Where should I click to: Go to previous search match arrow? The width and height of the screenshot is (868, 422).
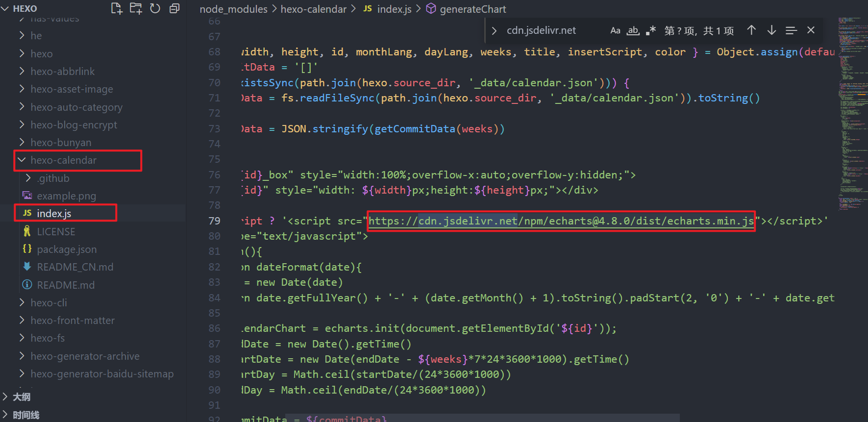pos(751,30)
